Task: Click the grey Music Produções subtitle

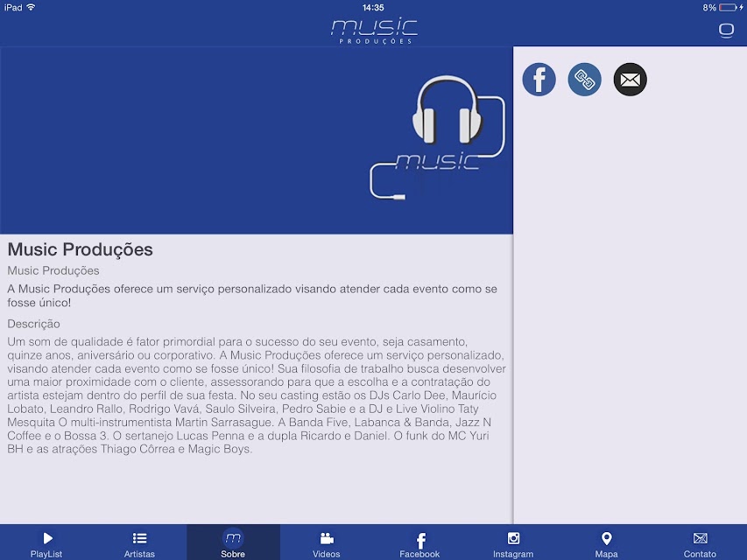Action: point(53,270)
